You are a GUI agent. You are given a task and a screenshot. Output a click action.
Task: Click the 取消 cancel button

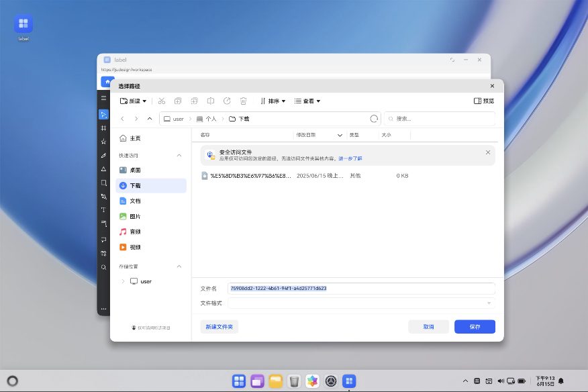coord(429,327)
